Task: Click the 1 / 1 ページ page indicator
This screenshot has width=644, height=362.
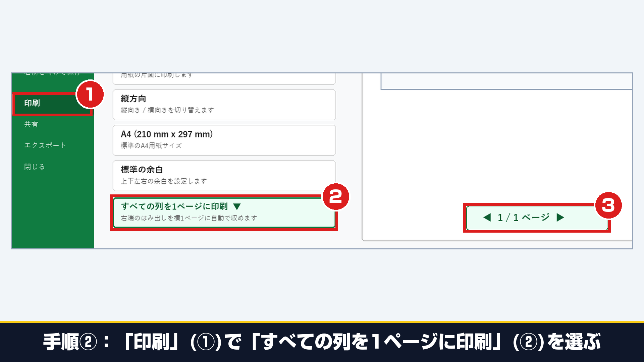Action: tap(523, 218)
